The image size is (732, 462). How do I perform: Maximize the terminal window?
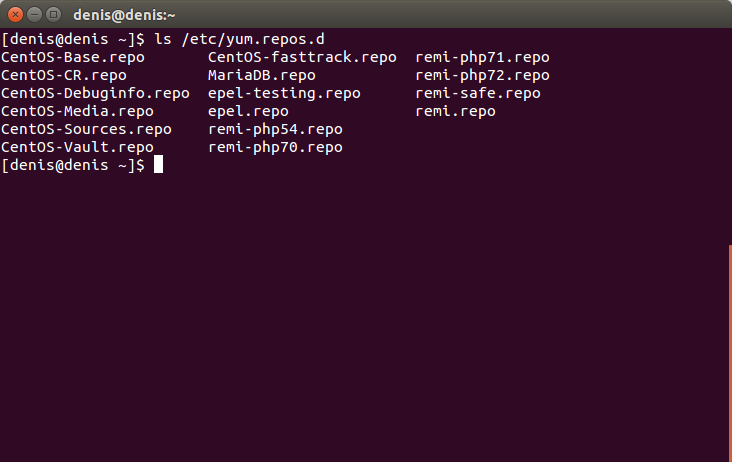tap(52, 14)
